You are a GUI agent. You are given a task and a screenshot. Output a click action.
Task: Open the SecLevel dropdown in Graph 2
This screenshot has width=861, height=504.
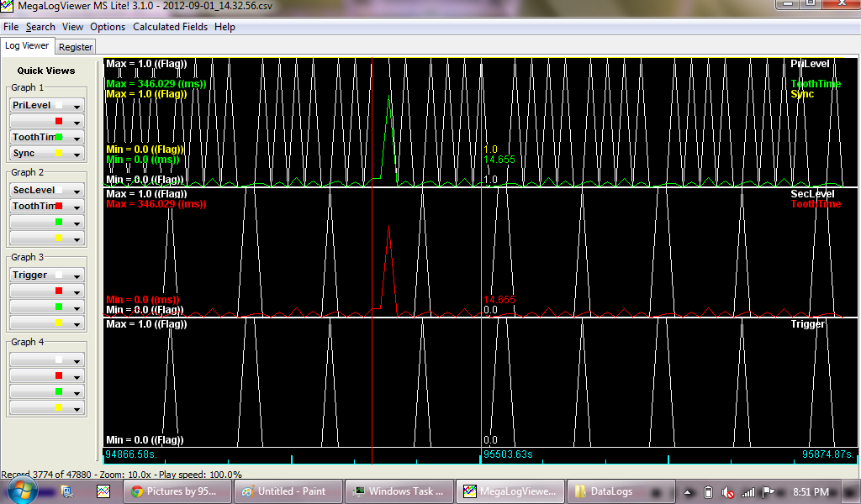click(x=46, y=190)
